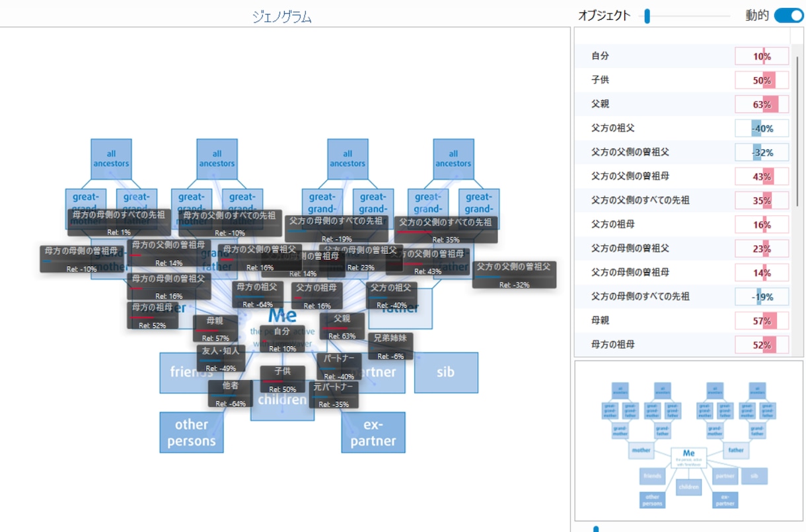Click the 自分 Ret 10% genogram label
Viewport: 806px width, 532px height.
(x=282, y=339)
